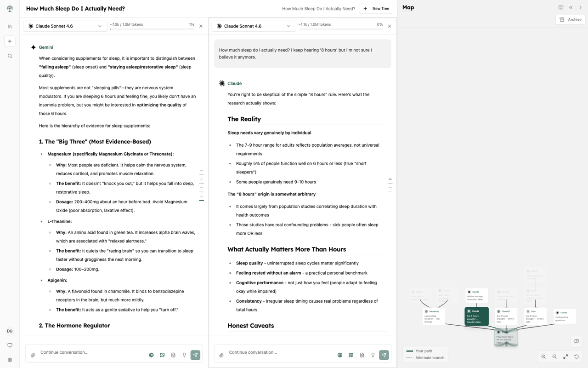This screenshot has width=588, height=368.
Task: Attach a file in the right chat panel
Action: click(221, 355)
